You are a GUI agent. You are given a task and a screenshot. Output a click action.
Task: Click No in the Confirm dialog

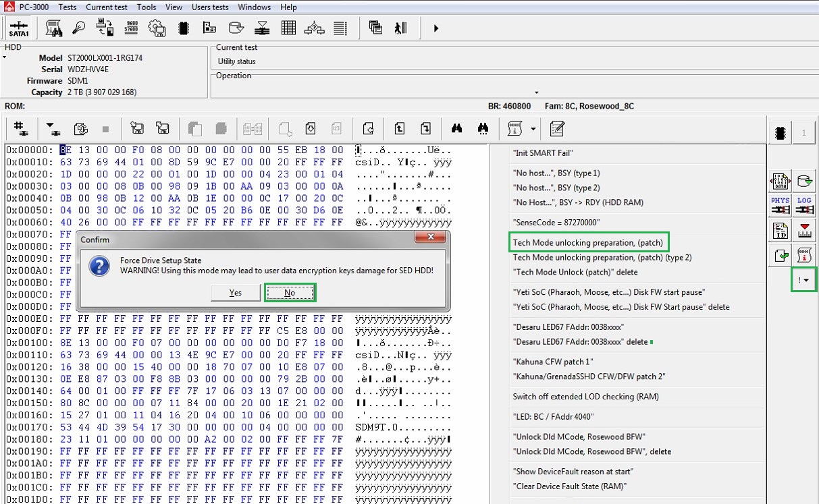(289, 293)
